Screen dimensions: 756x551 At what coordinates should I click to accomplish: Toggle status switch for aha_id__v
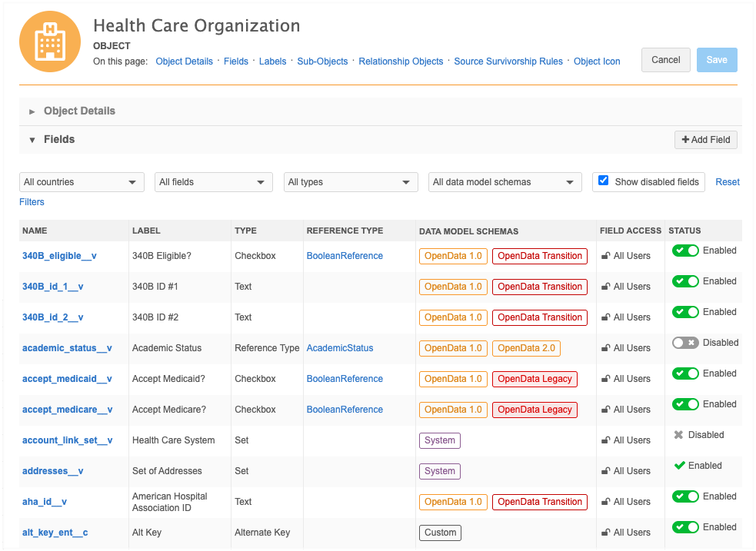click(685, 496)
